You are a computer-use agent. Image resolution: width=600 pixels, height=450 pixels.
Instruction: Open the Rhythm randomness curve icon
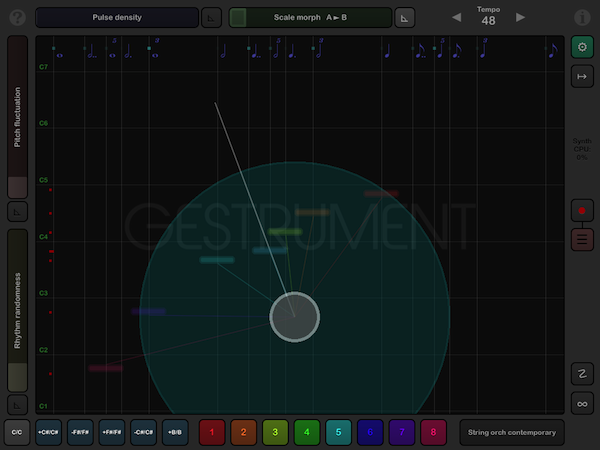[17, 405]
